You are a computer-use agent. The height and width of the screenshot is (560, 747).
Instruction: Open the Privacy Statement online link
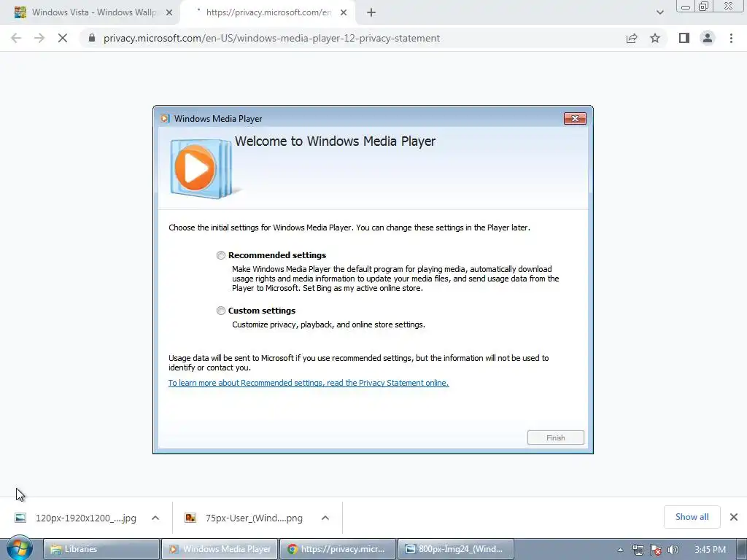click(309, 383)
